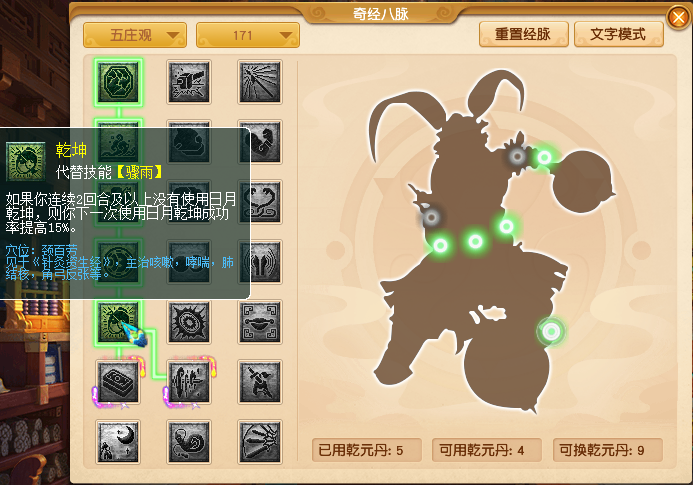Select the flexed arm skill icon
This screenshot has width=693, height=485.
click(x=260, y=142)
